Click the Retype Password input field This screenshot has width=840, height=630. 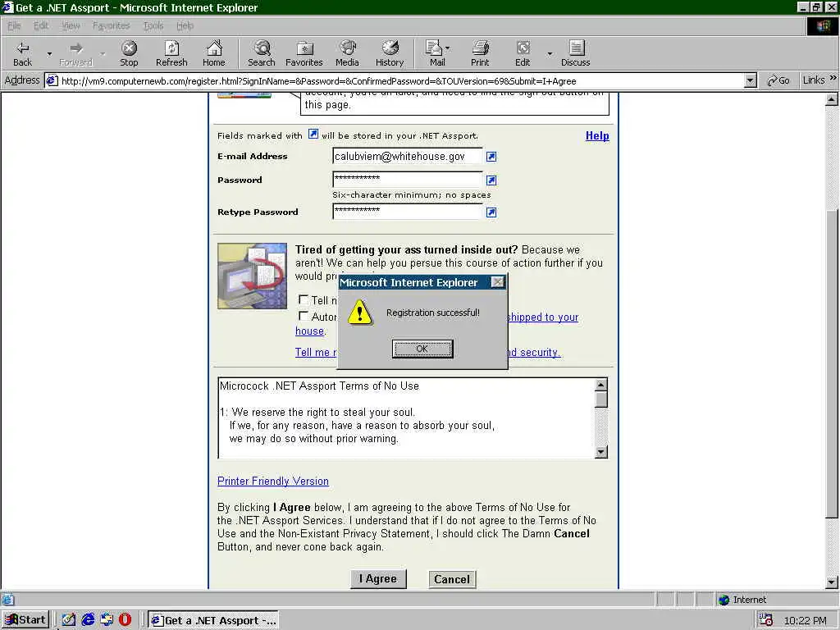(407, 211)
